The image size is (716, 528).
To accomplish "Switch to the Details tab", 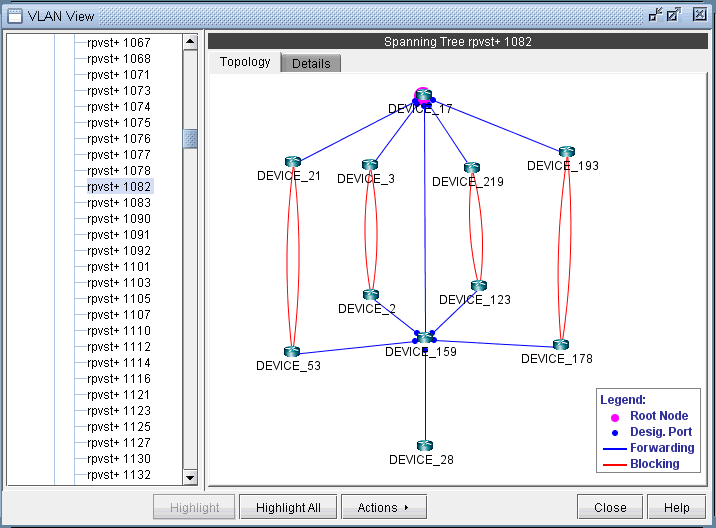I will click(311, 63).
